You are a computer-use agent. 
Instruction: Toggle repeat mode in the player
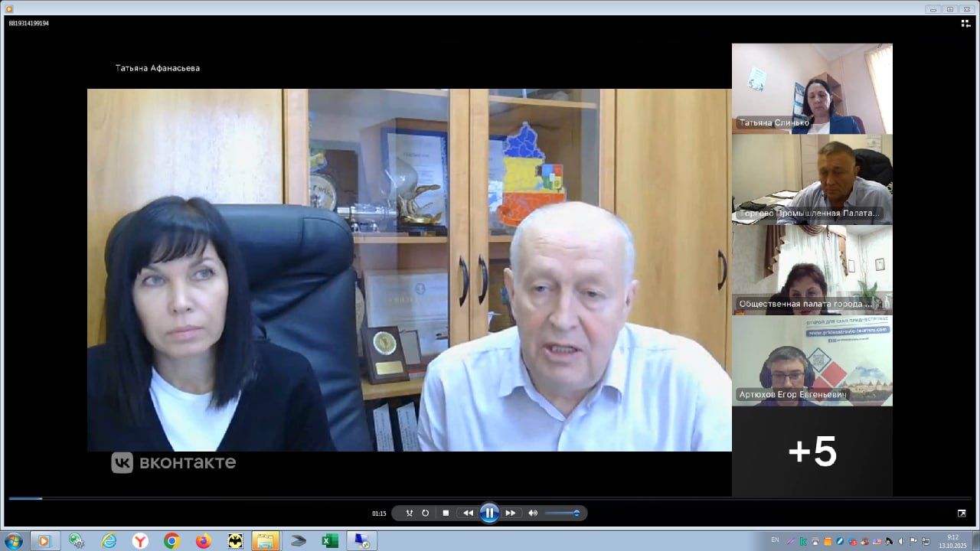(426, 513)
